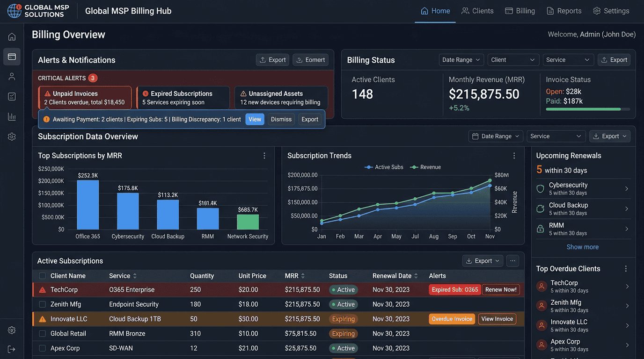The height and width of the screenshot is (359, 644).
Task: Open Top Subscriptions by MRR options menu
Action: [264, 156]
